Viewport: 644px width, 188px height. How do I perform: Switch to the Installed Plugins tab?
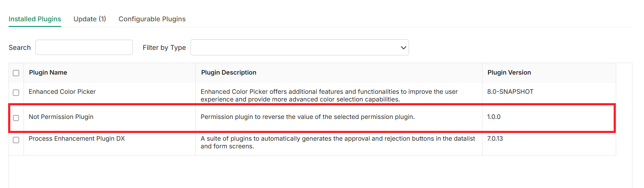coord(35,19)
